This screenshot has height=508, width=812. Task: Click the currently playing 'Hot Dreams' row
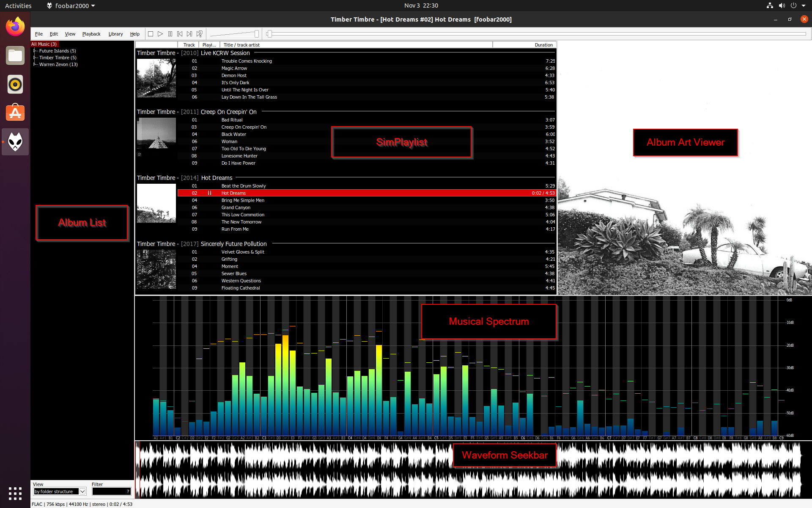point(367,193)
